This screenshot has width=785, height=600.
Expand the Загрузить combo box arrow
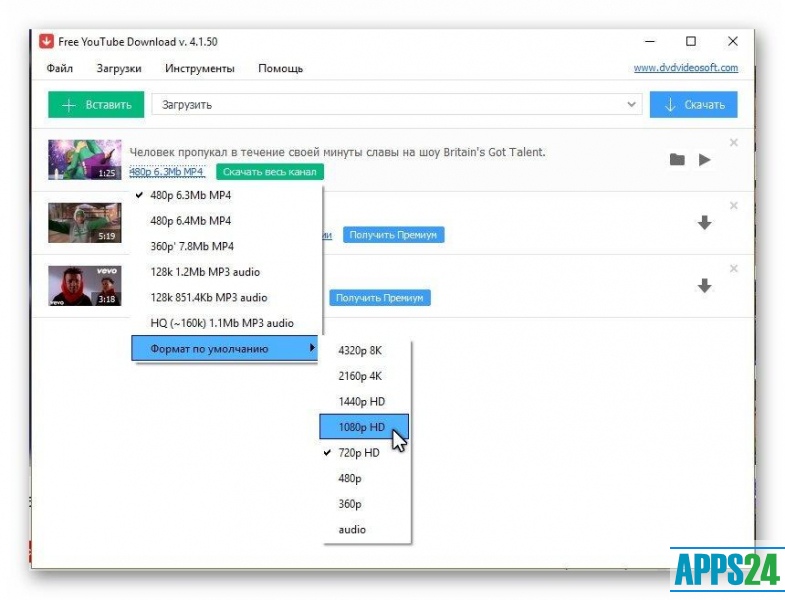point(631,105)
